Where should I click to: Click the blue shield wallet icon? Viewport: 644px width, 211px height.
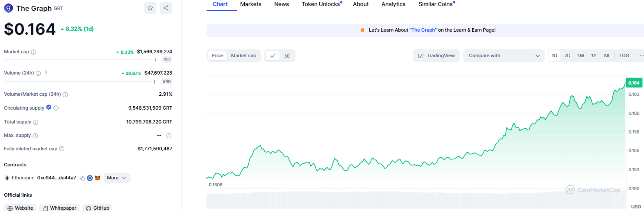click(90, 178)
